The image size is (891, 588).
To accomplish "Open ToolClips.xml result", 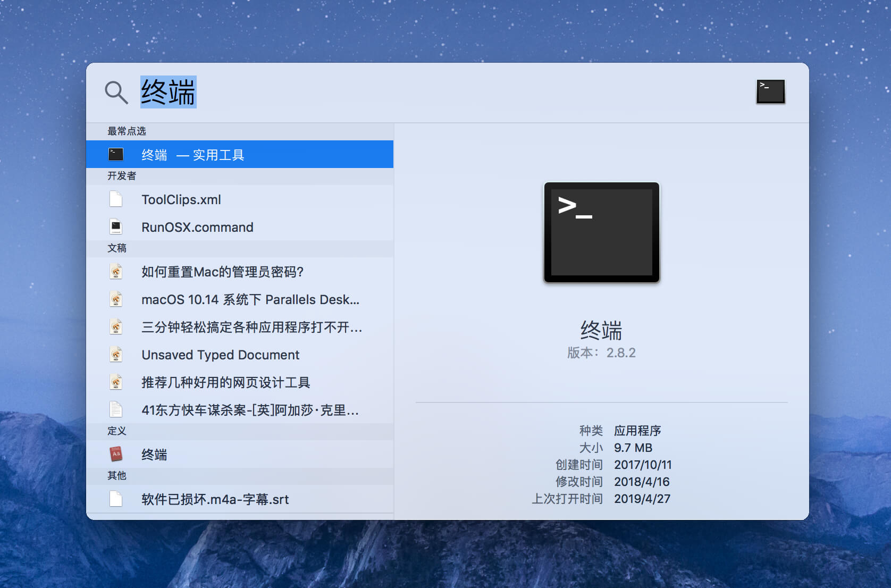I will 240,199.
